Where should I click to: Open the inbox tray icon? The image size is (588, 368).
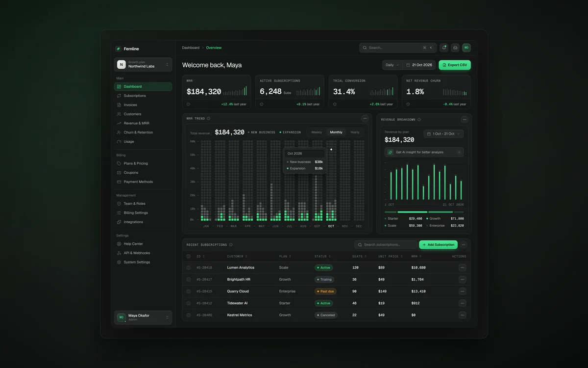455,48
